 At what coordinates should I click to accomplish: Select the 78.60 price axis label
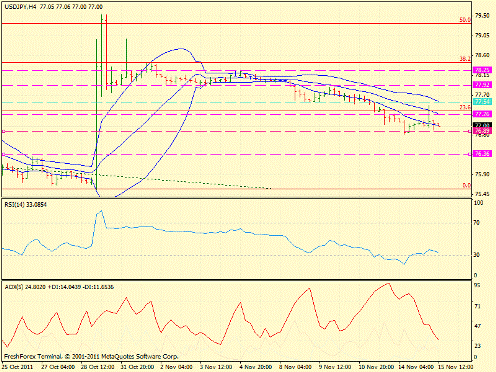pos(482,55)
